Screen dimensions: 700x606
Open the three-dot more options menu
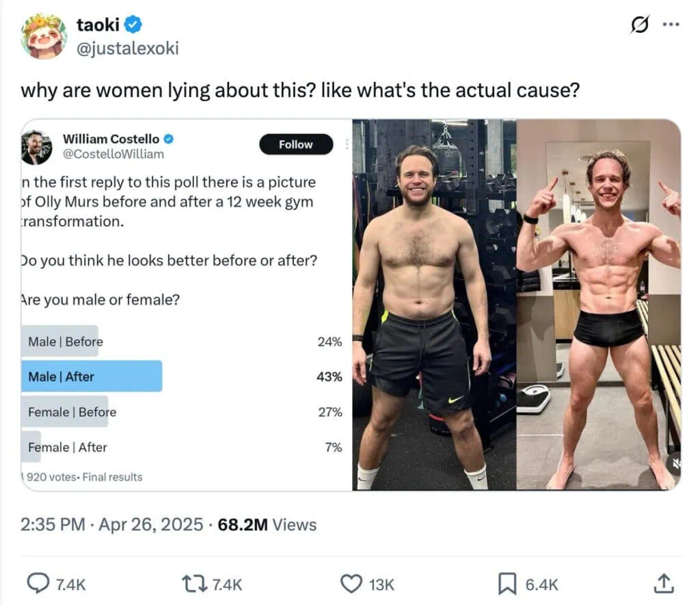[671, 25]
